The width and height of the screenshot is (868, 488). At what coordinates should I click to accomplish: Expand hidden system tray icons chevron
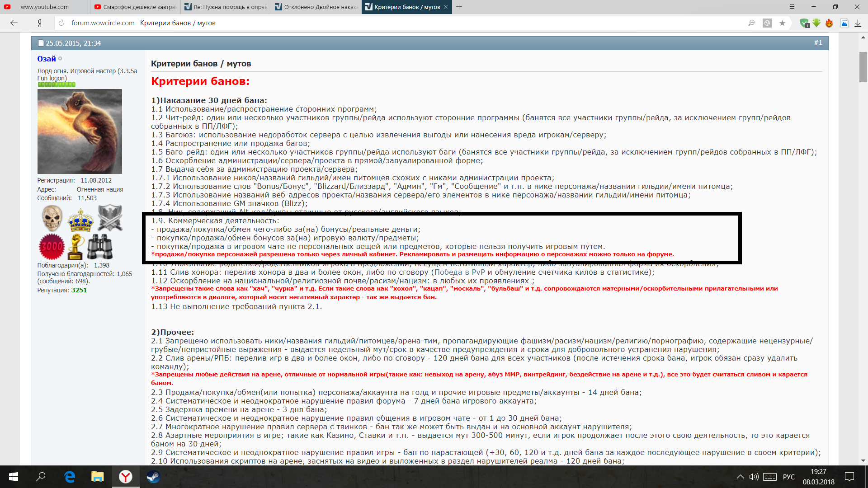click(x=740, y=477)
